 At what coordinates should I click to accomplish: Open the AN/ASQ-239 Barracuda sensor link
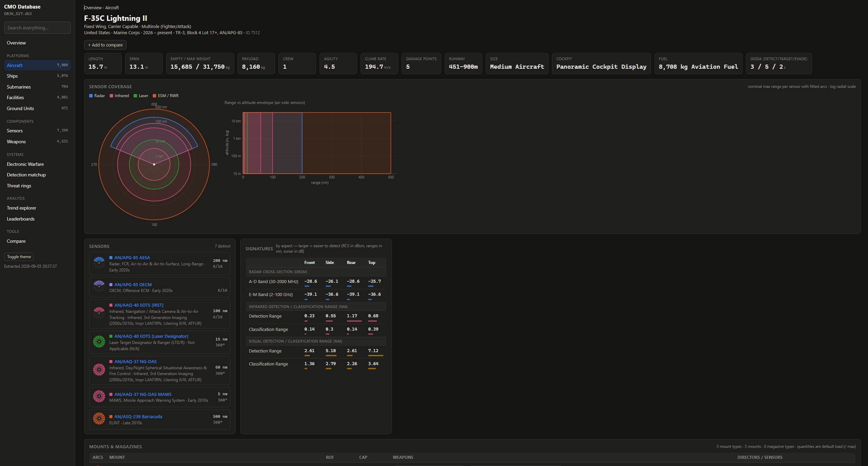[x=138, y=417]
